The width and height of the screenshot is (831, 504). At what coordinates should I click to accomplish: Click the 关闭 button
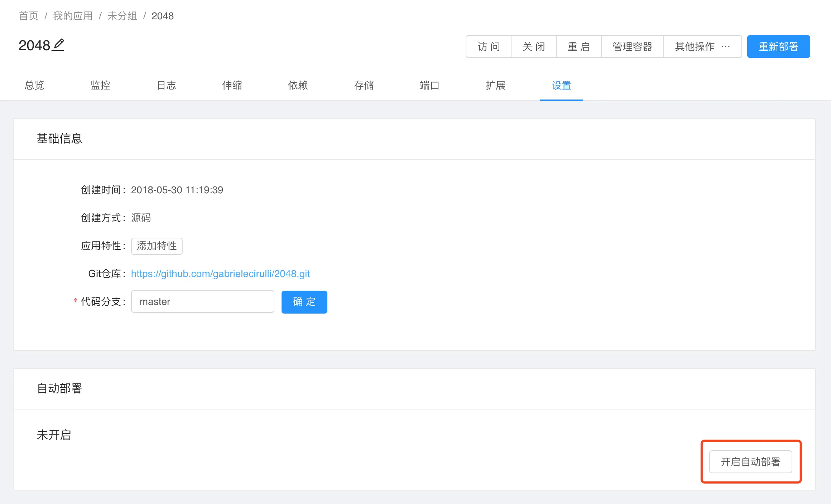click(x=533, y=47)
